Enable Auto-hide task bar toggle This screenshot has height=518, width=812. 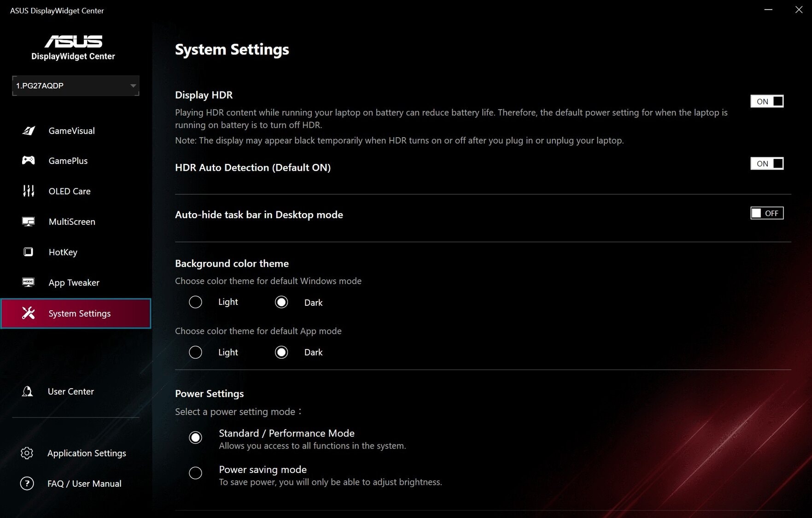click(x=767, y=213)
